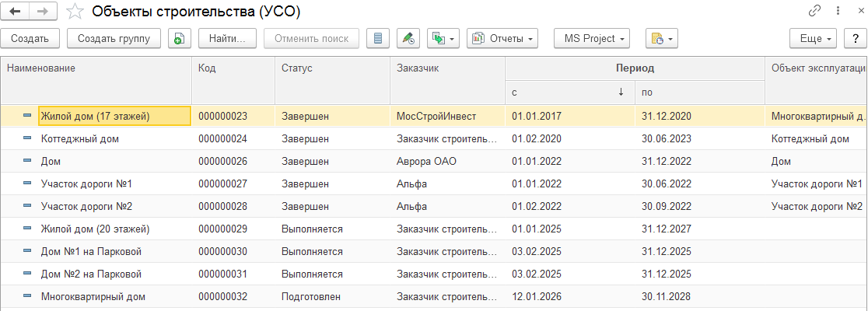
Task: Expand the Отчеты dropdown
Action: [x=502, y=38]
